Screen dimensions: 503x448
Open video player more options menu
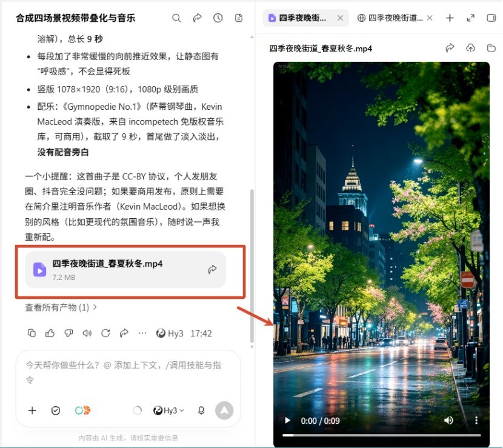click(x=476, y=420)
